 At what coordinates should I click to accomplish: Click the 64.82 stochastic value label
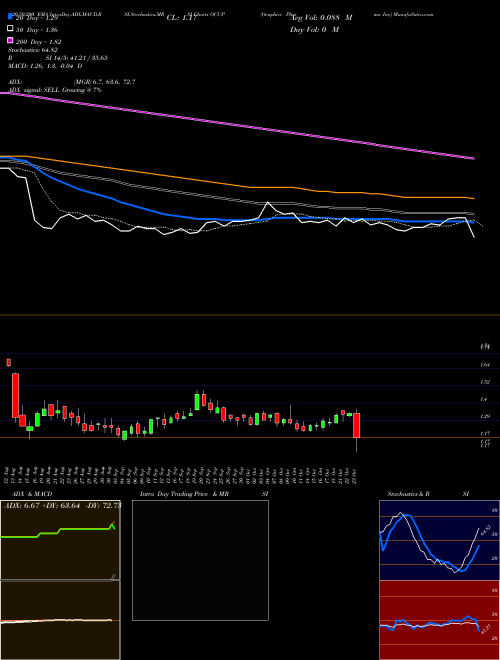point(485,529)
